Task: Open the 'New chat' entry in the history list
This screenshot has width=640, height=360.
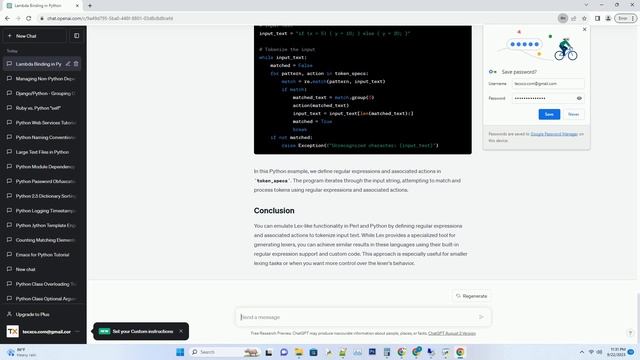Action: 42,269
